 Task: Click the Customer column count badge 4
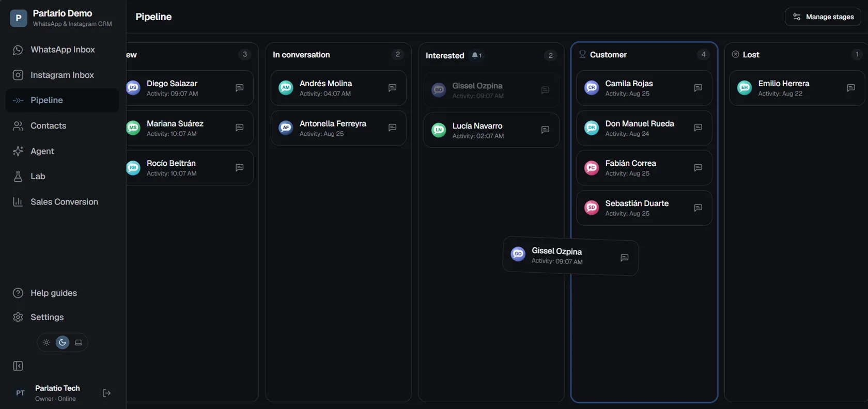point(703,54)
